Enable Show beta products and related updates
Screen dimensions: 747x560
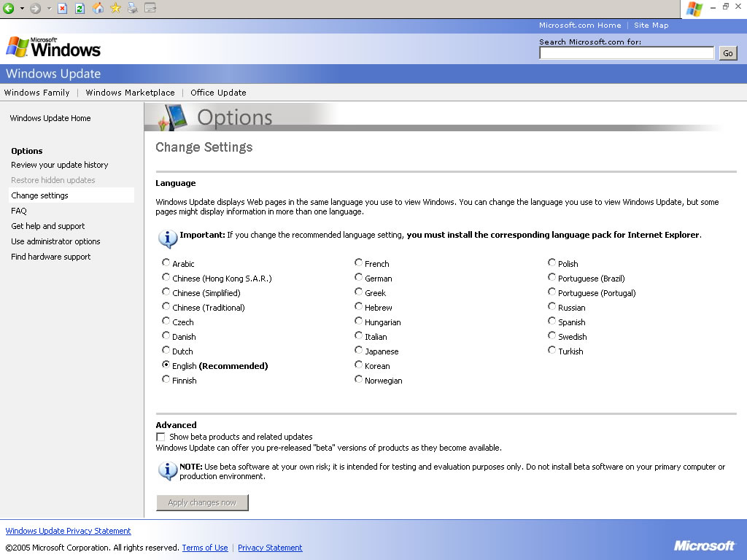pyautogui.click(x=160, y=437)
